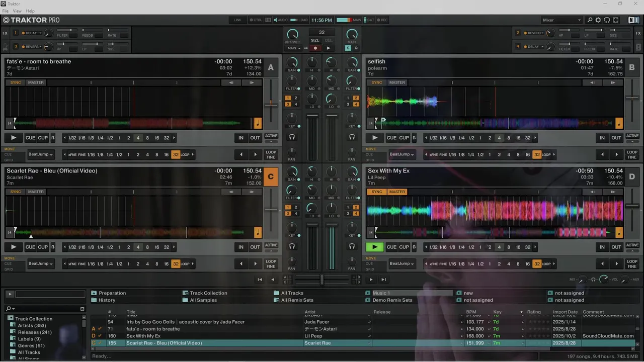Open the Mixer layout dropdown
This screenshot has height=362, width=644.
[x=561, y=20]
